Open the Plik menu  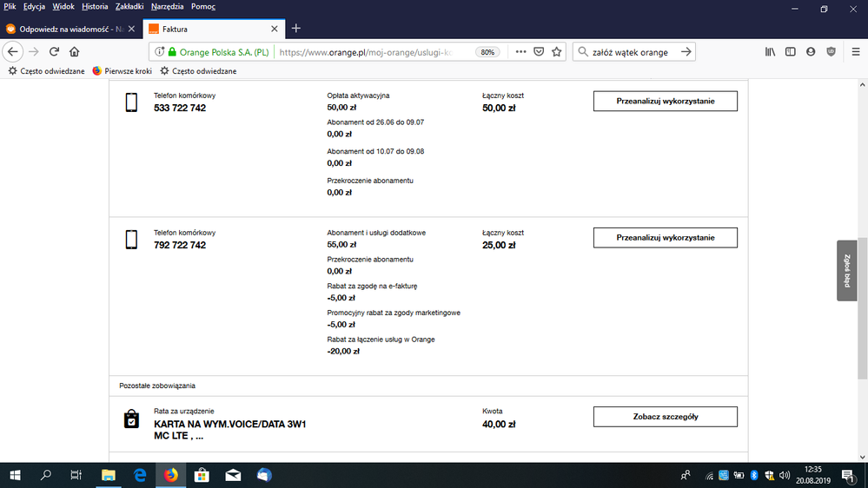point(10,7)
